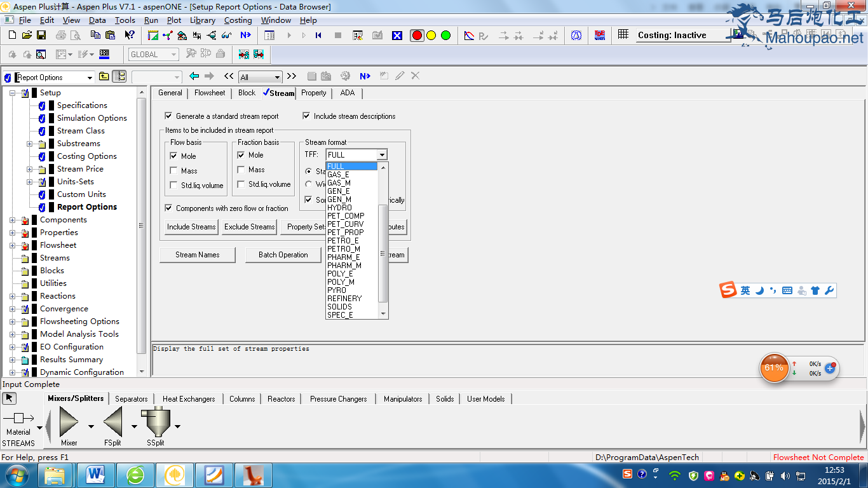Viewport: 868px width, 488px height.
Task: Click the Batch Operation button
Action: (x=283, y=255)
